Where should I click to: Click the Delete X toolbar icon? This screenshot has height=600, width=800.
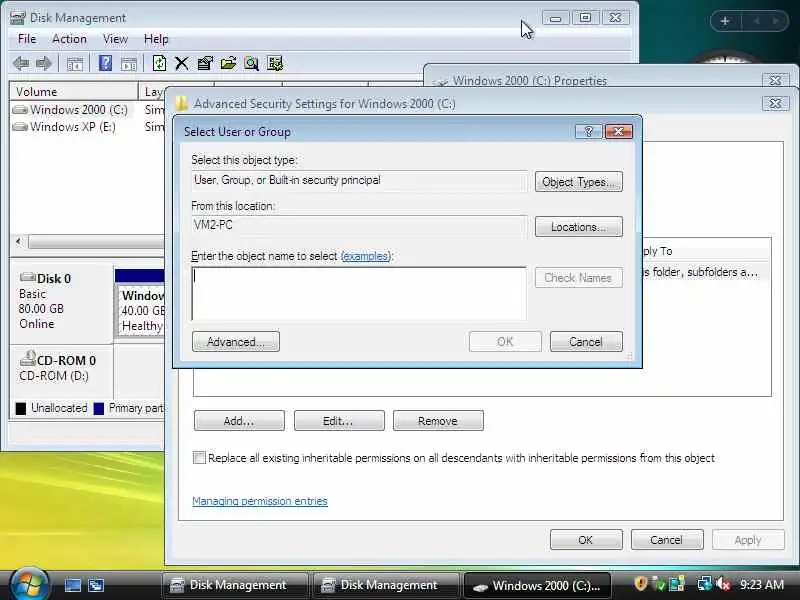[182, 63]
